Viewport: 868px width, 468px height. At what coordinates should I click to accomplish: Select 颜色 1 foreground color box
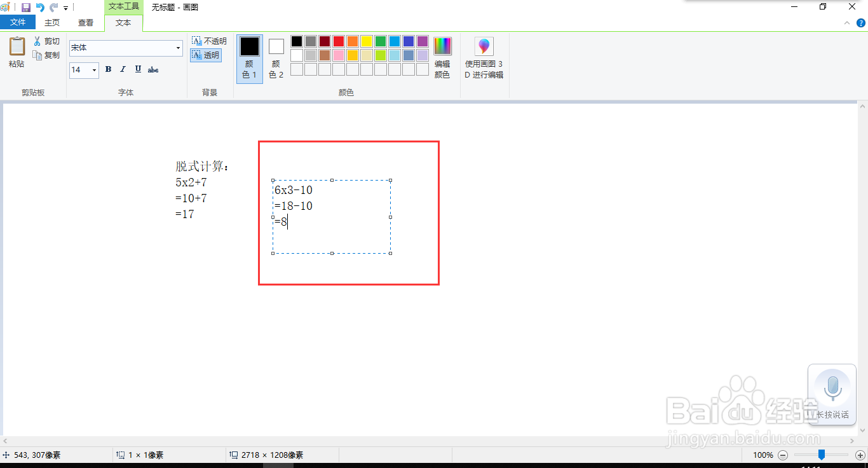pyautogui.click(x=250, y=59)
